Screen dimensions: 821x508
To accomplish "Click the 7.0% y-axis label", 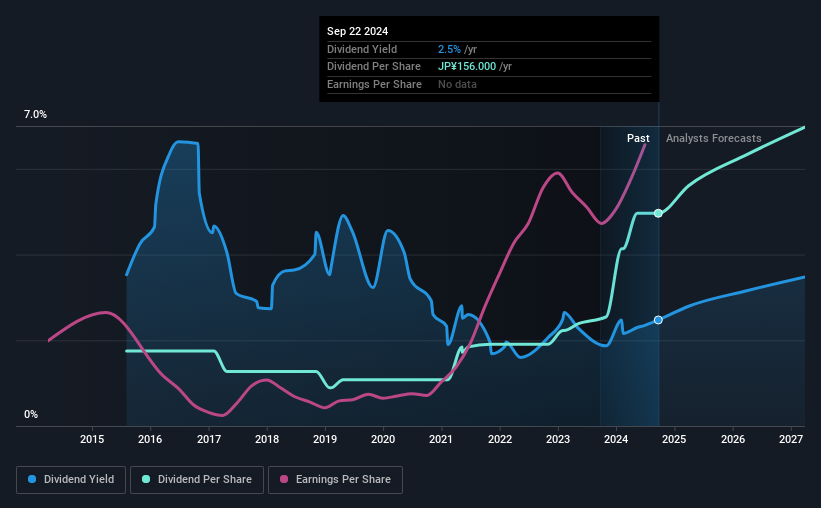I will coord(35,115).
